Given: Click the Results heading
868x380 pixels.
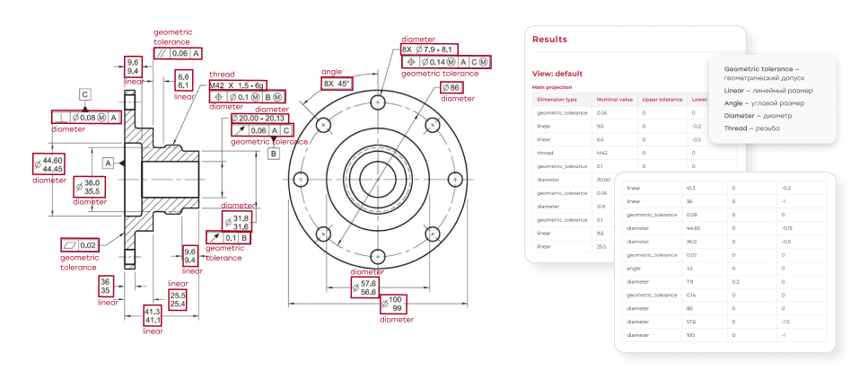Looking at the screenshot, I should 549,40.
